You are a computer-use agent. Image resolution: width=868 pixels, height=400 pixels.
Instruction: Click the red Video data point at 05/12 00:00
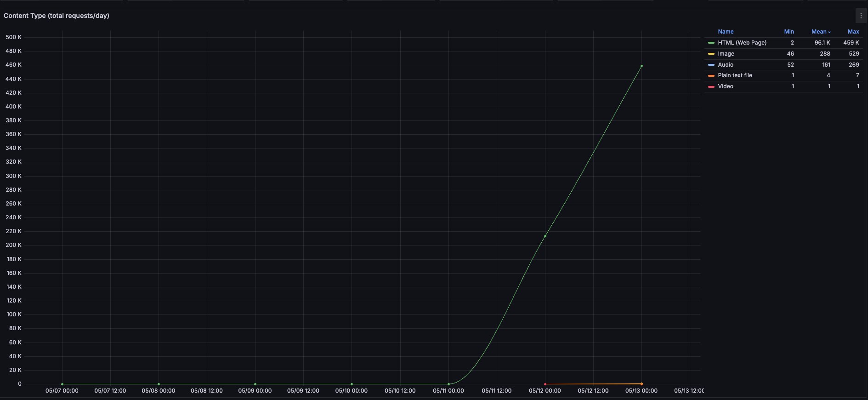pyautogui.click(x=545, y=384)
